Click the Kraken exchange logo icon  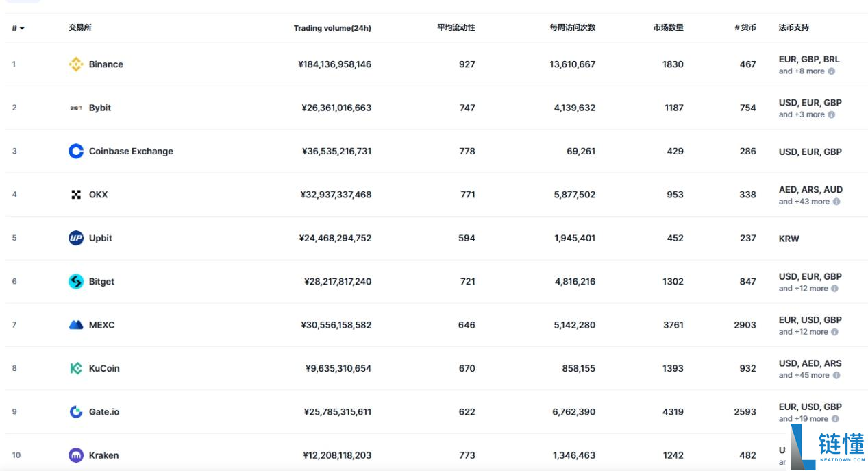[76, 455]
